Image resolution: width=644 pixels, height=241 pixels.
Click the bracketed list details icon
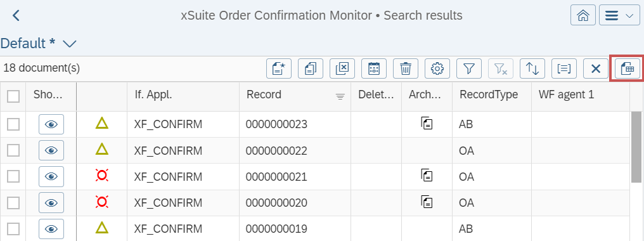[564, 68]
